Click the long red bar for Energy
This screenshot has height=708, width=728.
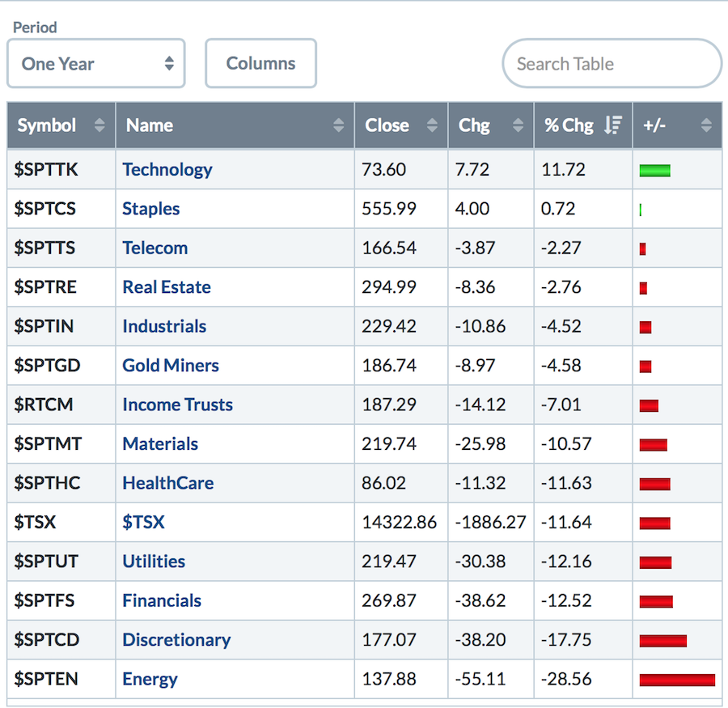coord(677,680)
